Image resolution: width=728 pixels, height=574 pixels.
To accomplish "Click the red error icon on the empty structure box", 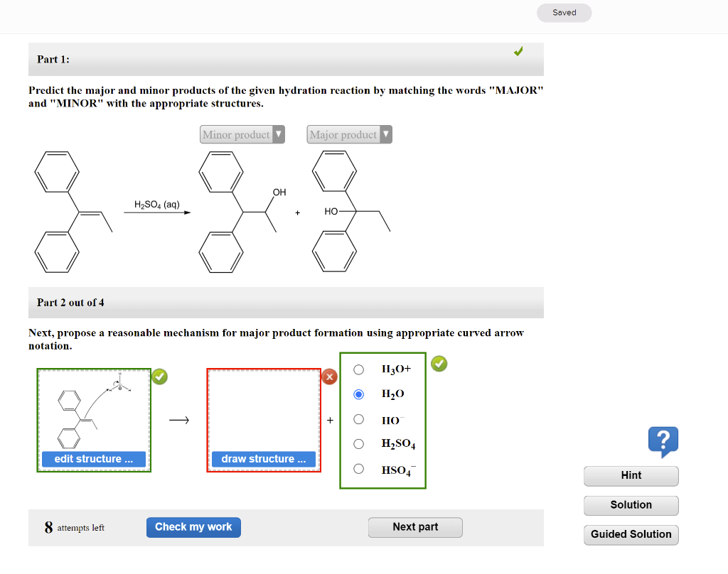I will point(328,377).
